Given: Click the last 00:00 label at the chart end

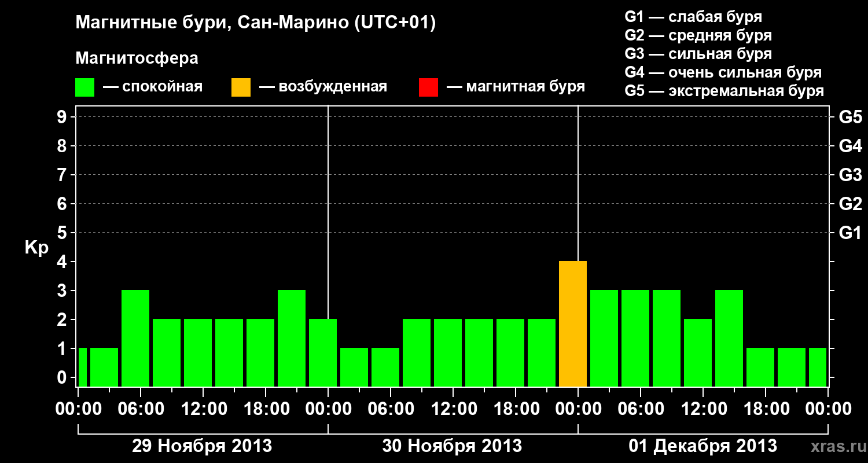Looking at the screenshot, I should tap(828, 409).
